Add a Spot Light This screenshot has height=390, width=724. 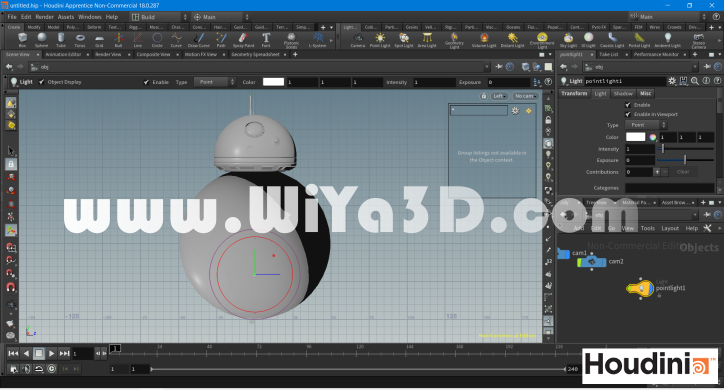click(x=404, y=40)
